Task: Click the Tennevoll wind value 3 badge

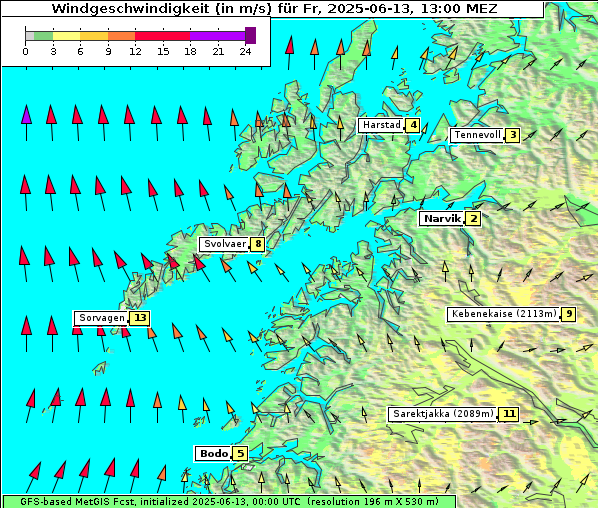Action: pyautogui.click(x=513, y=135)
